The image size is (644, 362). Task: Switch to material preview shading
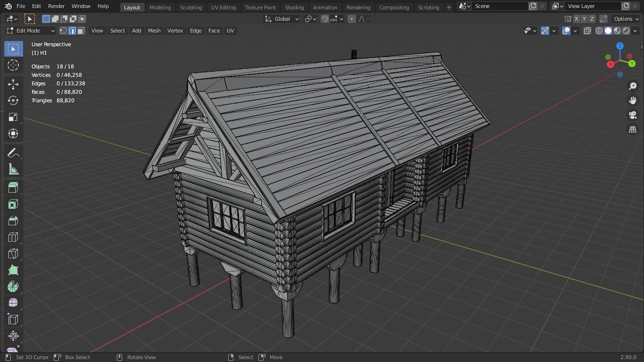pos(617,31)
